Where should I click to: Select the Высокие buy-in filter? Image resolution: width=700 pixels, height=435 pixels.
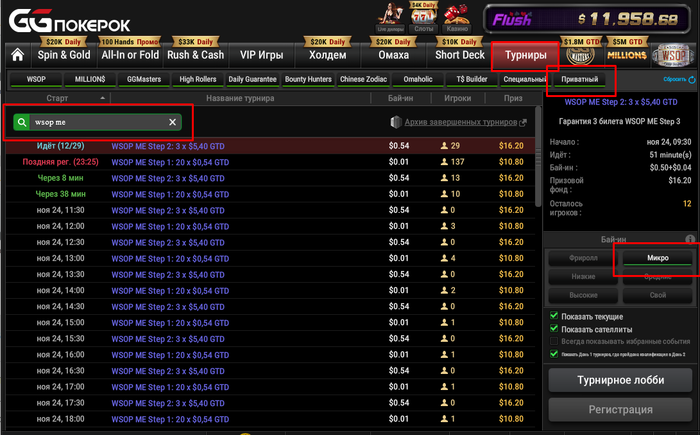point(583,296)
